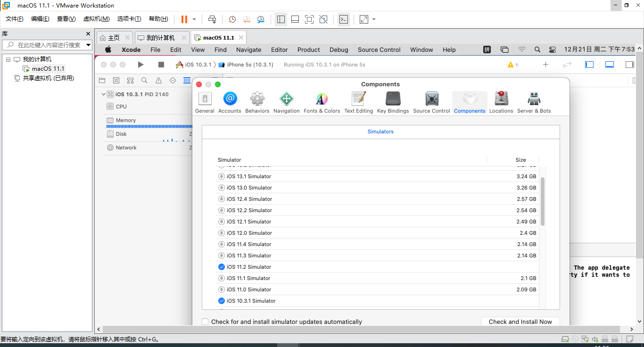This screenshot has width=644, height=347.
Task: Select Simulators tab in Components pane
Action: tap(380, 132)
